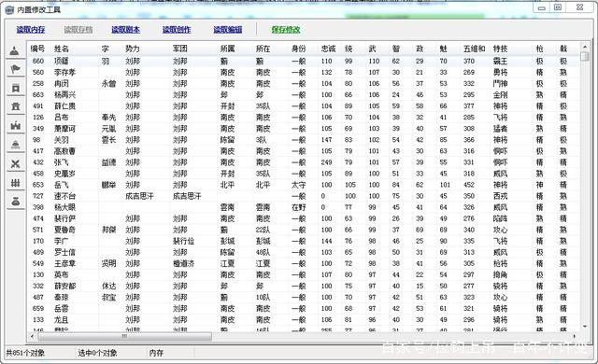Sort by the 所在 column header
Viewport: 598px width, 364px height.
pos(263,49)
